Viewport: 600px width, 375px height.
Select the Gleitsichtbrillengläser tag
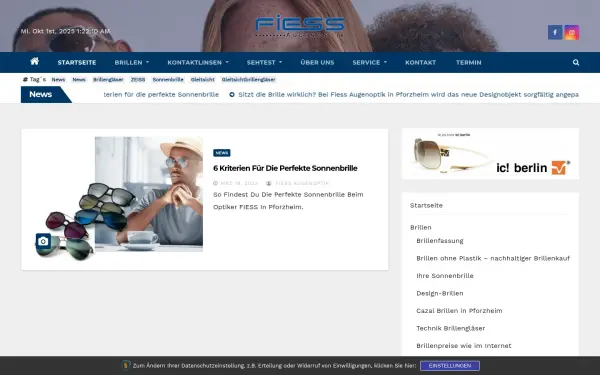point(248,80)
